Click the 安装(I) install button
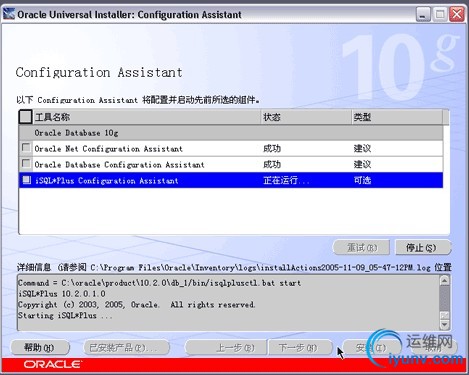This screenshot has height=375, width=469. pos(371,348)
